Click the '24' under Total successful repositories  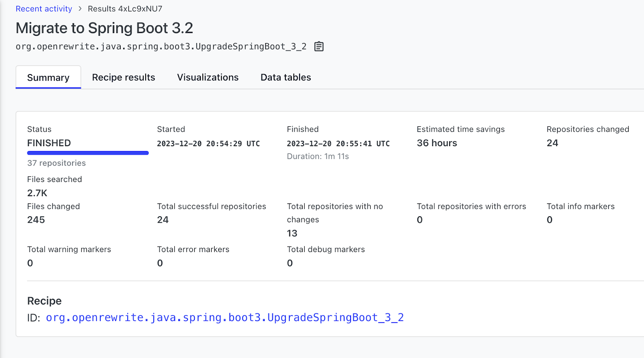163,220
